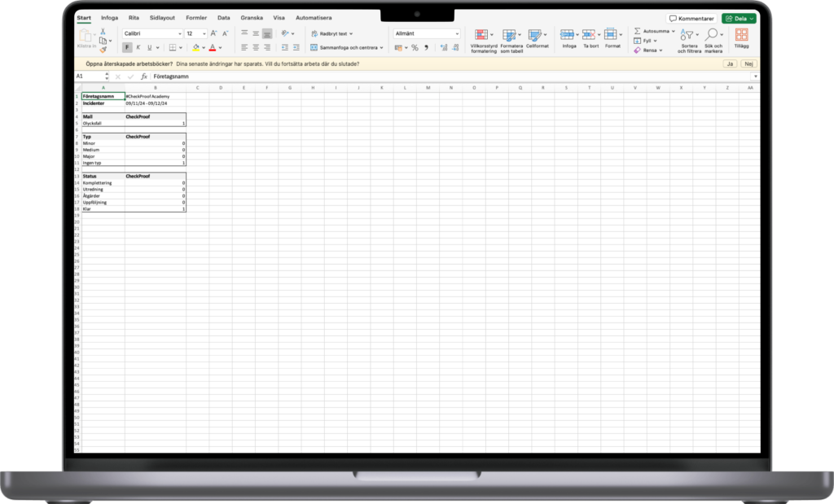Toggle underline formatting (U)
The image size is (834, 504).
[x=149, y=48]
